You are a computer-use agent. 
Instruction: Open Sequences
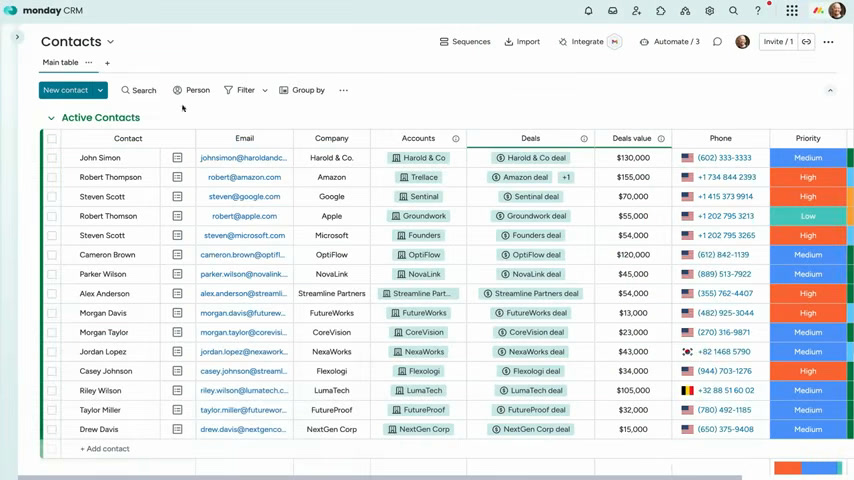465,42
